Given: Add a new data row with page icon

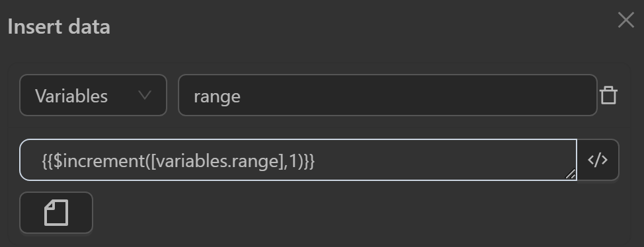Looking at the screenshot, I should (56, 213).
